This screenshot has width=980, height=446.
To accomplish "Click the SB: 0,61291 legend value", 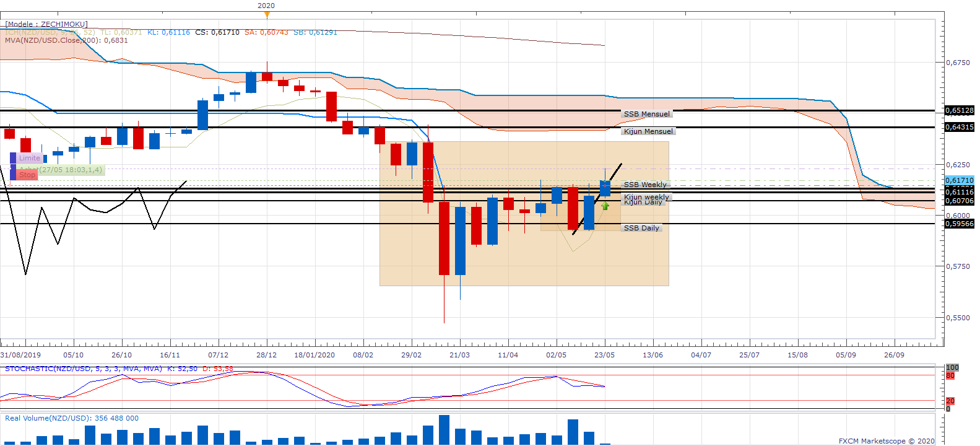I will click(315, 32).
